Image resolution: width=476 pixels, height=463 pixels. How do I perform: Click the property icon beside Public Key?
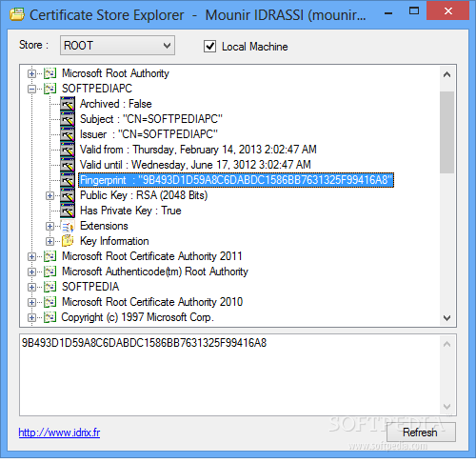coord(68,195)
